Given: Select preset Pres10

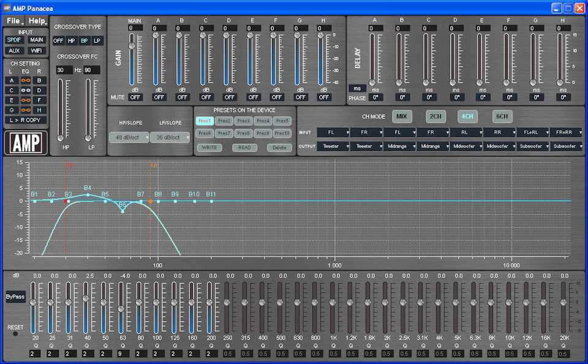Looking at the screenshot, I should click(282, 133).
